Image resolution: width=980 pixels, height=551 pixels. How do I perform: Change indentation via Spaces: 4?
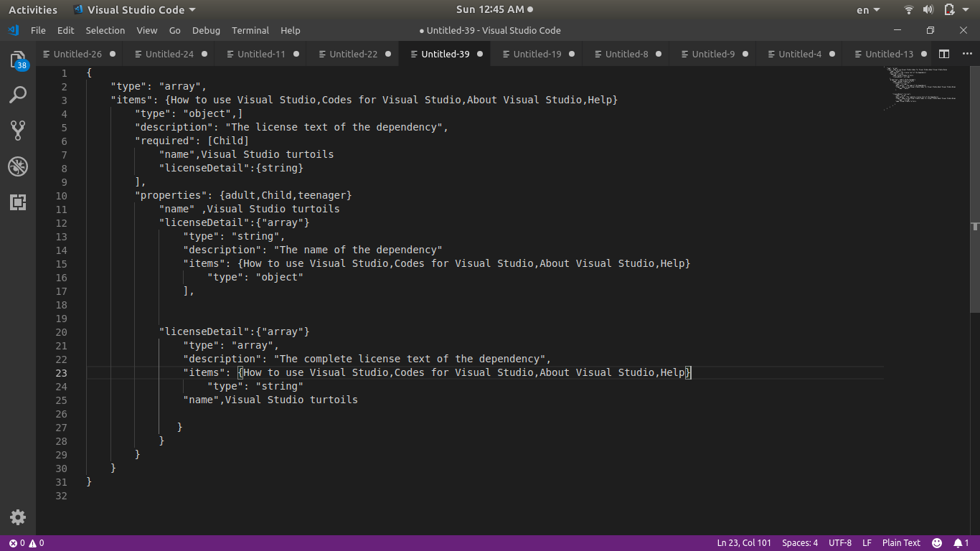tap(800, 543)
